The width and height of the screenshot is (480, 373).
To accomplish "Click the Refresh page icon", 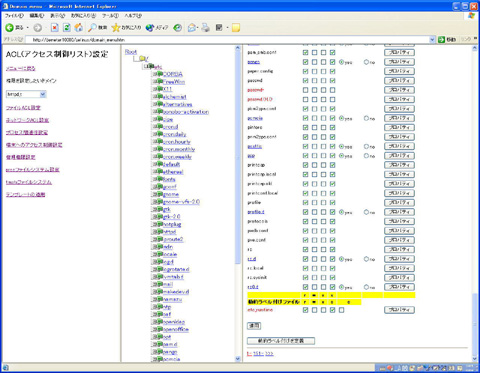I will tap(67, 28).
